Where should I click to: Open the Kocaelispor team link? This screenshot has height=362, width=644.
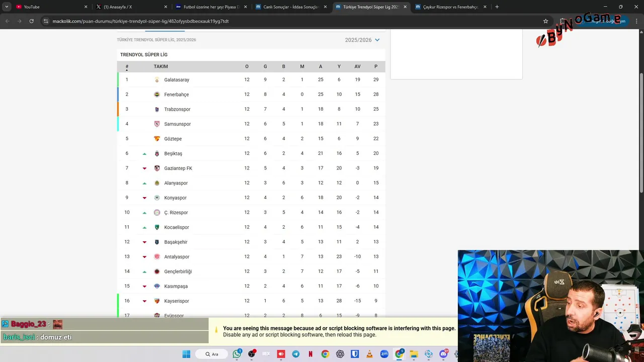point(177,227)
